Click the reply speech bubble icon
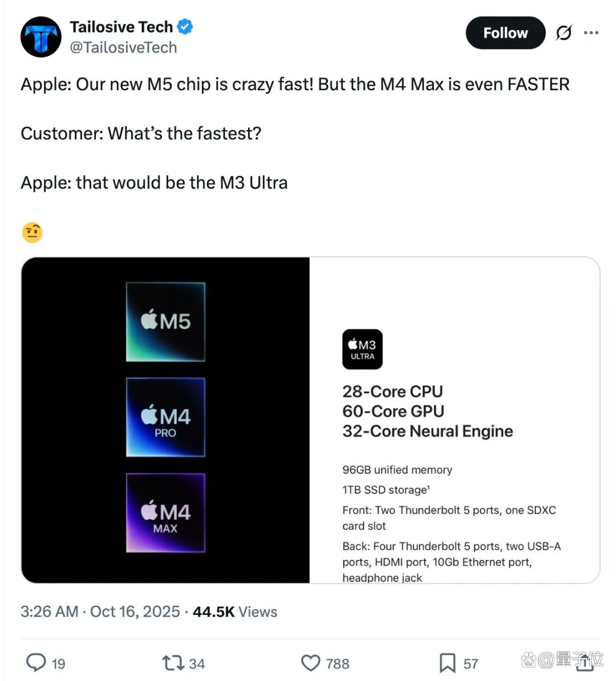The width and height of the screenshot is (616, 681). pyautogui.click(x=36, y=663)
